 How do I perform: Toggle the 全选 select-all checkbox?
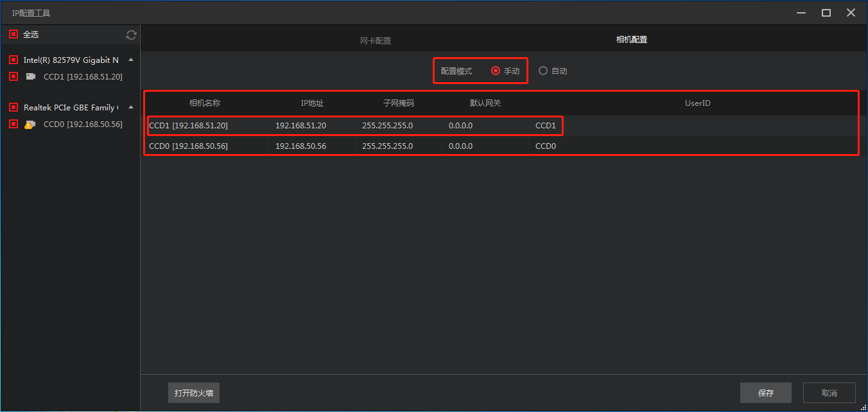pyautogui.click(x=13, y=35)
